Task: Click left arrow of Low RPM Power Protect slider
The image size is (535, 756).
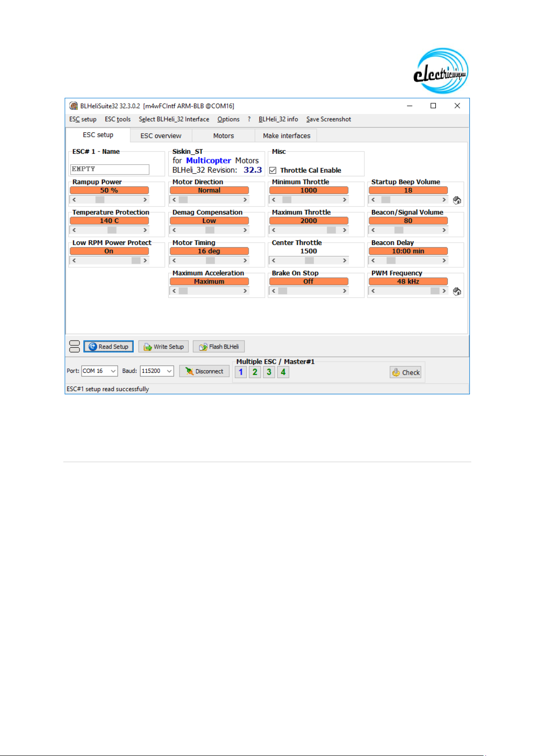Action: pyautogui.click(x=74, y=261)
